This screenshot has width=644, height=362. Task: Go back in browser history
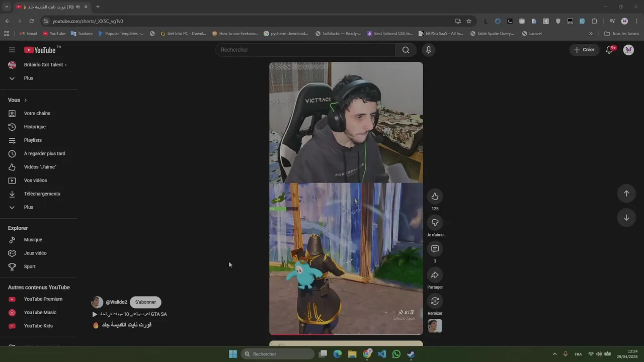[7, 21]
